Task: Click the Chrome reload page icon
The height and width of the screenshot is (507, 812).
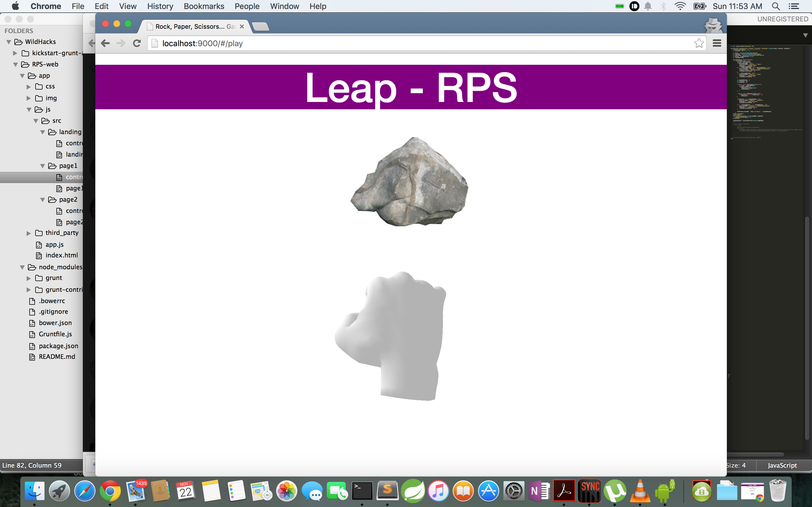Action: click(x=137, y=43)
